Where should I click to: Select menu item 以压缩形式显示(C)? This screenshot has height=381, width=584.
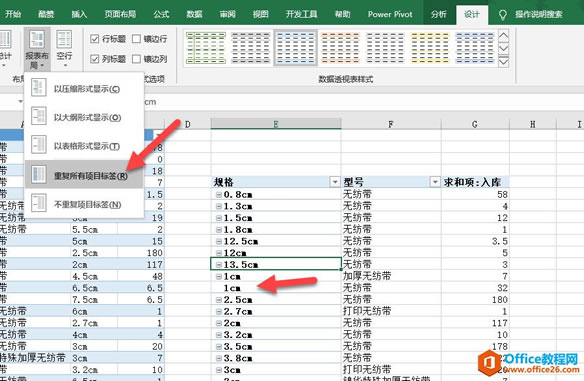(x=84, y=88)
